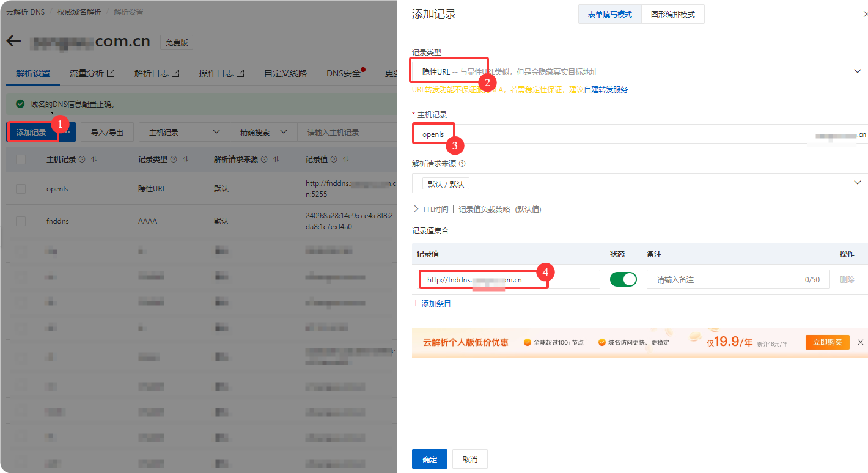Click the help icon beside 记录类型 column header
The height and width of the screenshot is (473, 868).
click(x=174, y=159)
